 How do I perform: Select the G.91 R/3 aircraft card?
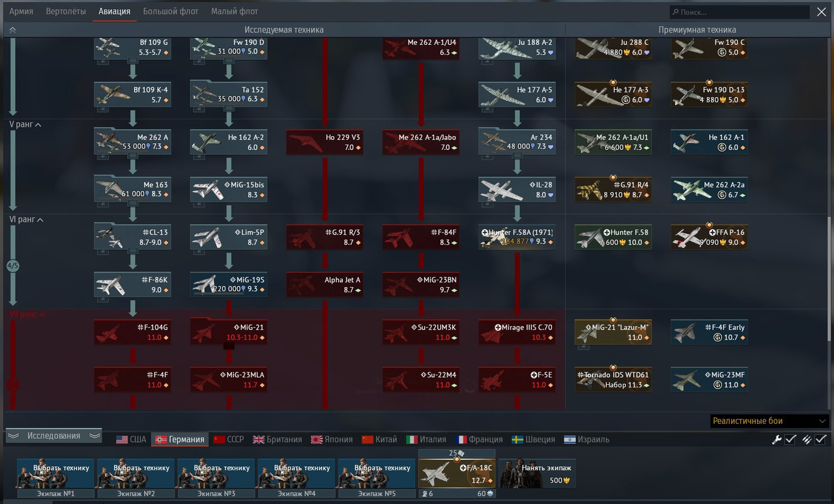coord(325,237)
